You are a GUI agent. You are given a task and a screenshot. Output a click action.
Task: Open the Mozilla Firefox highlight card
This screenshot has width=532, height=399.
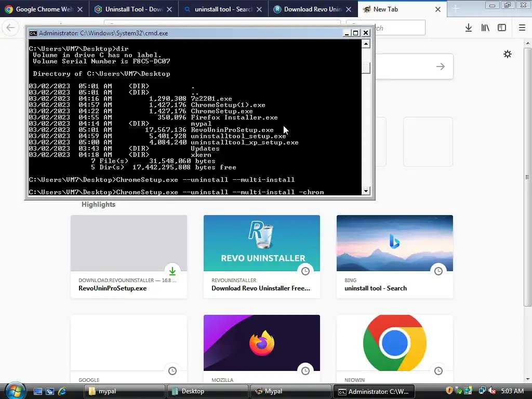click(262, 350)
